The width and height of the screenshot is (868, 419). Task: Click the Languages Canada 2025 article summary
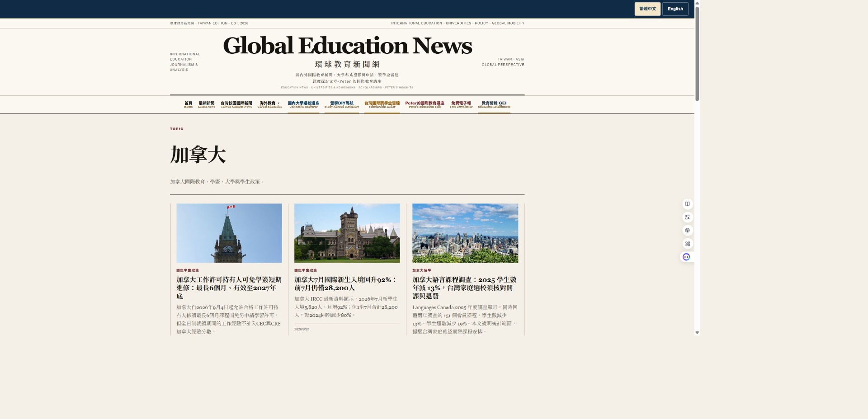pos(465,320)
